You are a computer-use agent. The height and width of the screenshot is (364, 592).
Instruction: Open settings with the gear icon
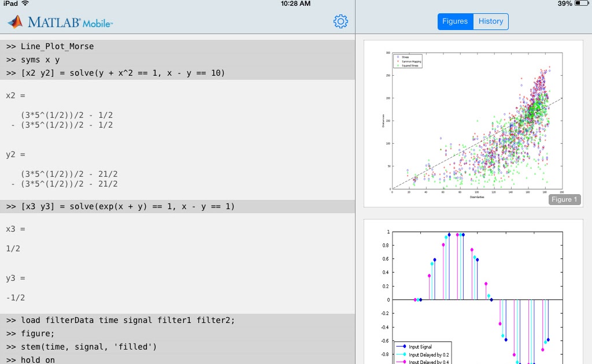341,21
